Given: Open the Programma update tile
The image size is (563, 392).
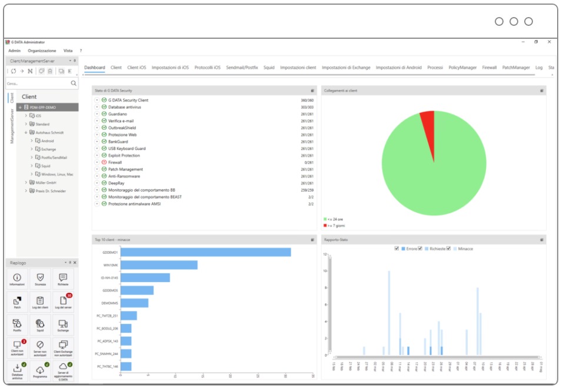Looking at the screenshot, I should click(40, 371).
